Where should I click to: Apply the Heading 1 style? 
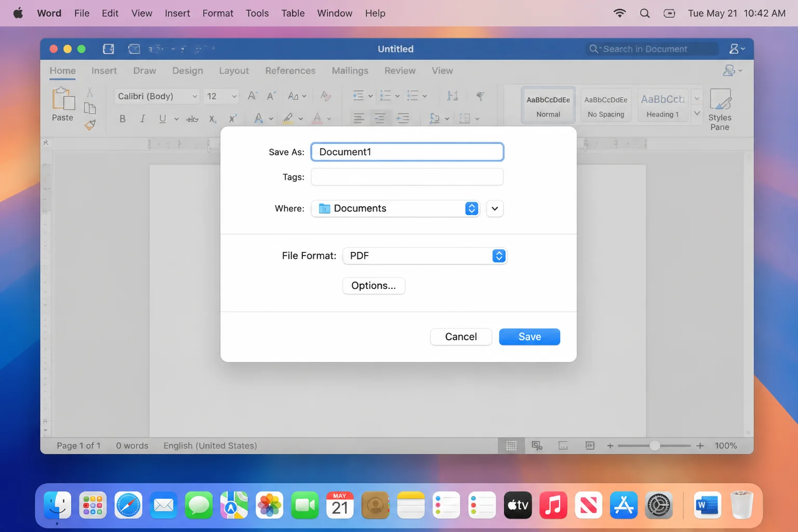click(662, 105)
